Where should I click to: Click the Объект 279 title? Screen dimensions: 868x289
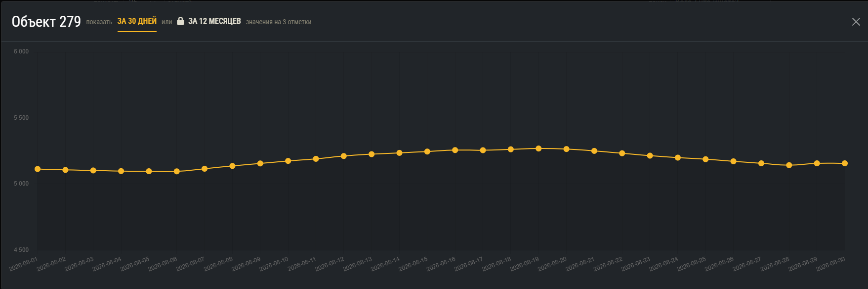click(46, 22)
